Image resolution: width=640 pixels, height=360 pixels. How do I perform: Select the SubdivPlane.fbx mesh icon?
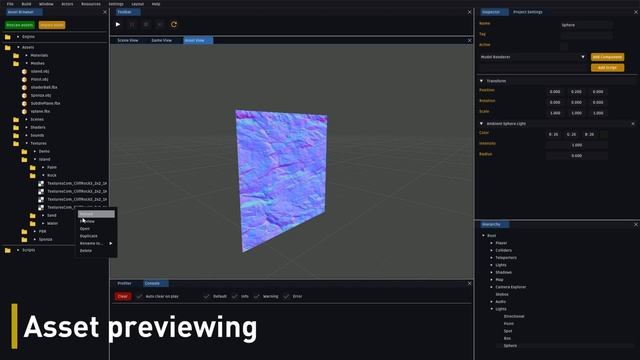point(24,103)
